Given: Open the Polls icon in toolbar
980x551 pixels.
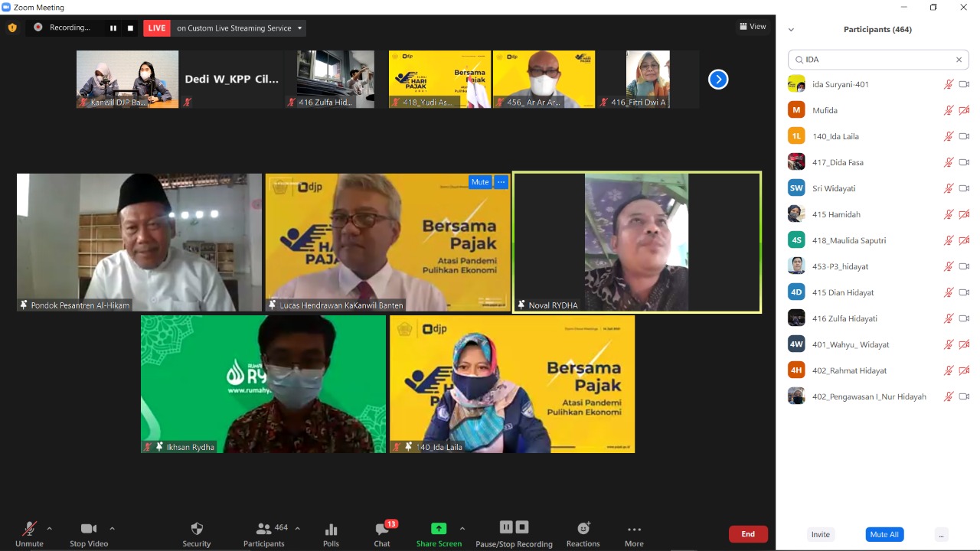Looking at the screenshot, I should click(331, 529).
